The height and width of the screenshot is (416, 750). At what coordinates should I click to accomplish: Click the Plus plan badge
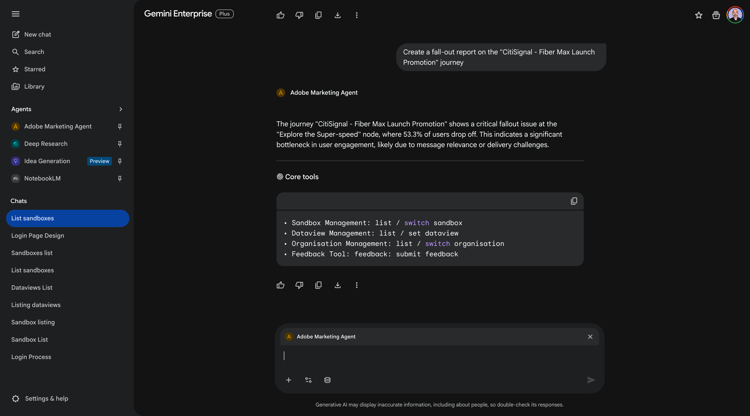click(x=224, y=14)
